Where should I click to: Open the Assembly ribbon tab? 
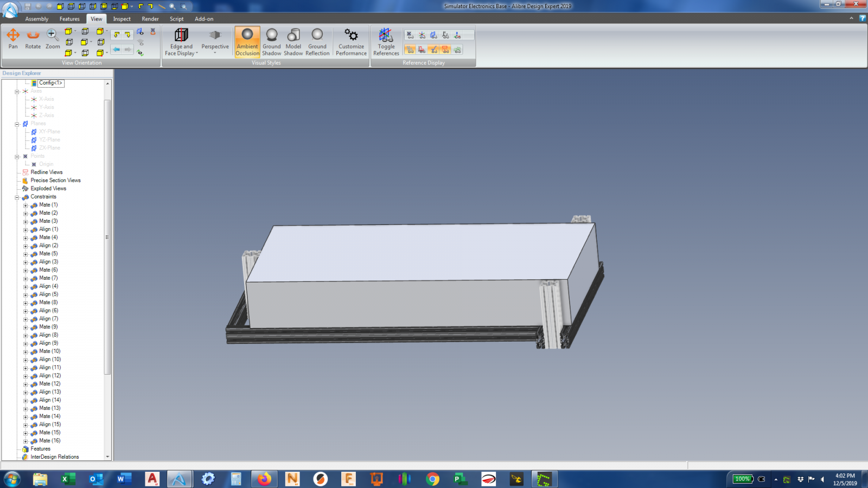tap(37, 19)
